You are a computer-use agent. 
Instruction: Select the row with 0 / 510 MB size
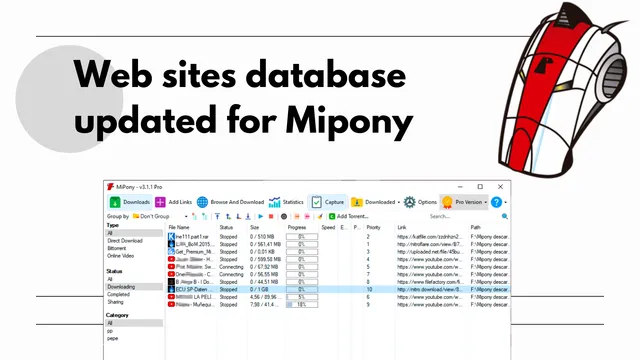coord(338,237)
